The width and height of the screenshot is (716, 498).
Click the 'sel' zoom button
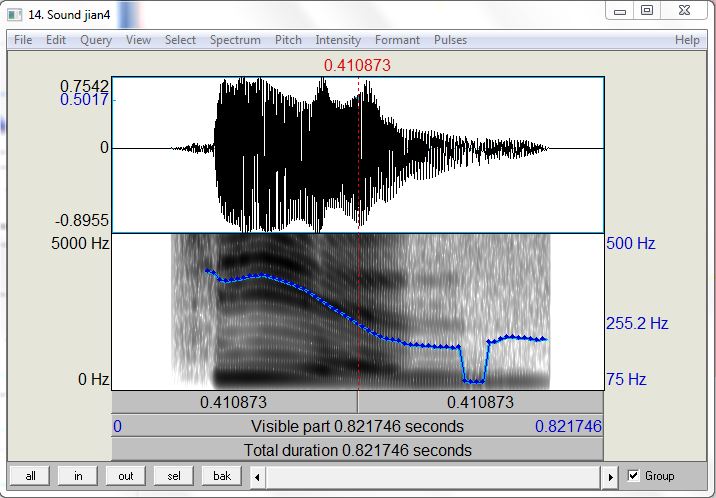(x=174, y=476)
